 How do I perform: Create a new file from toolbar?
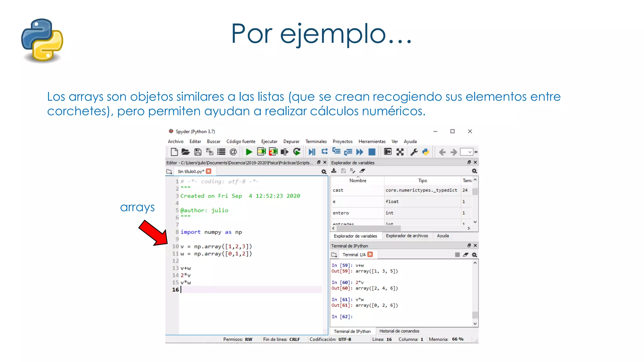coord(174,152)
